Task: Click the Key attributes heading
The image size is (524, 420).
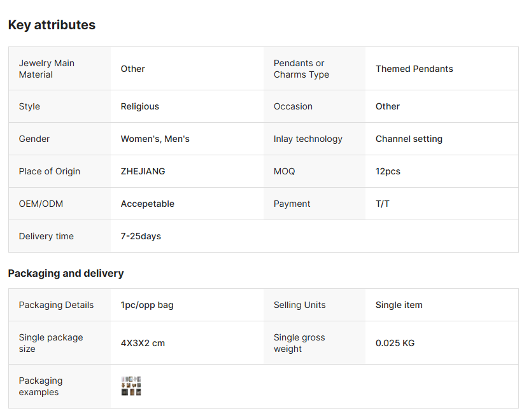Action: (52, 25)
